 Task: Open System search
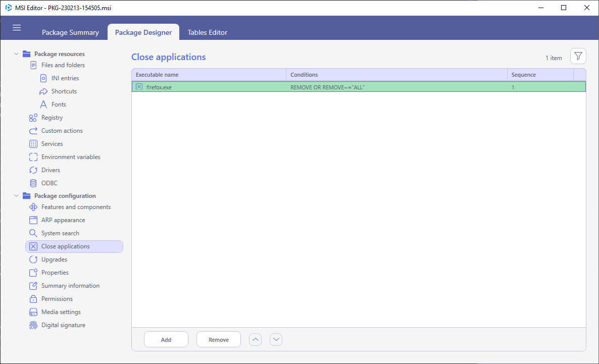pos(60,233)
